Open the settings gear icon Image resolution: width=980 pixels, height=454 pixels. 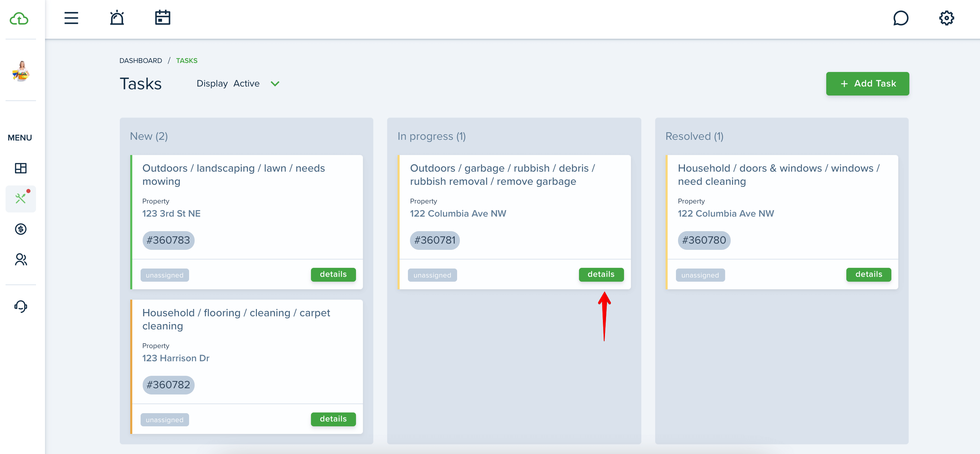(x=946, y=18)
